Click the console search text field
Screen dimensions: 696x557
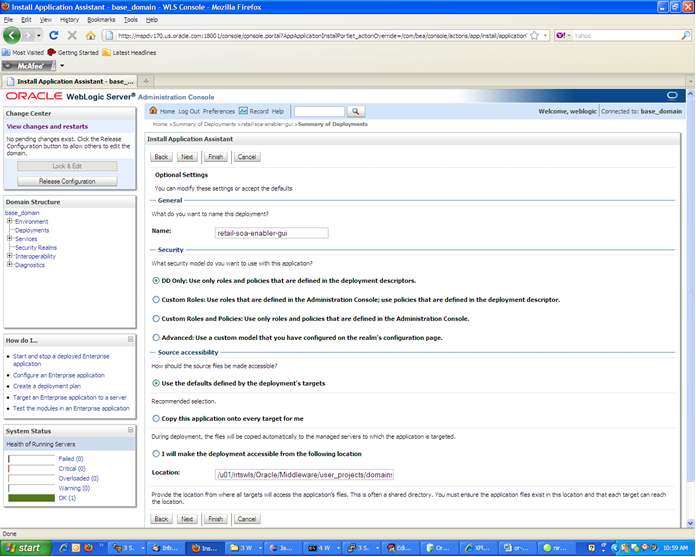pos(319,111)
